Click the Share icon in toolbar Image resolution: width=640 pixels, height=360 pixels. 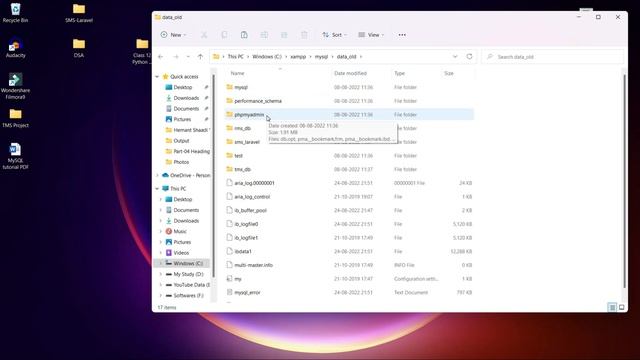284,35
